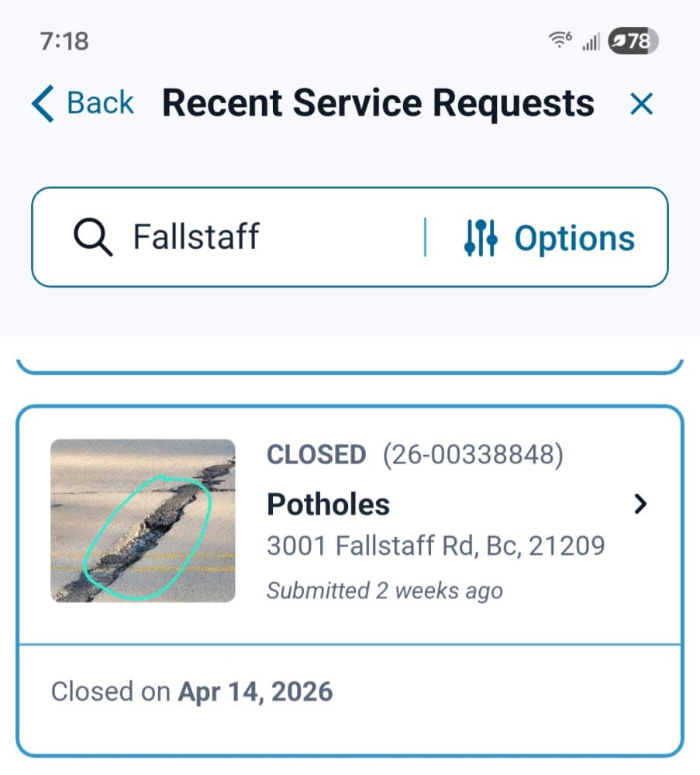This screenshot has height=775, width=700.
Task: Expand request details with the right chevron
Action: 640,505
